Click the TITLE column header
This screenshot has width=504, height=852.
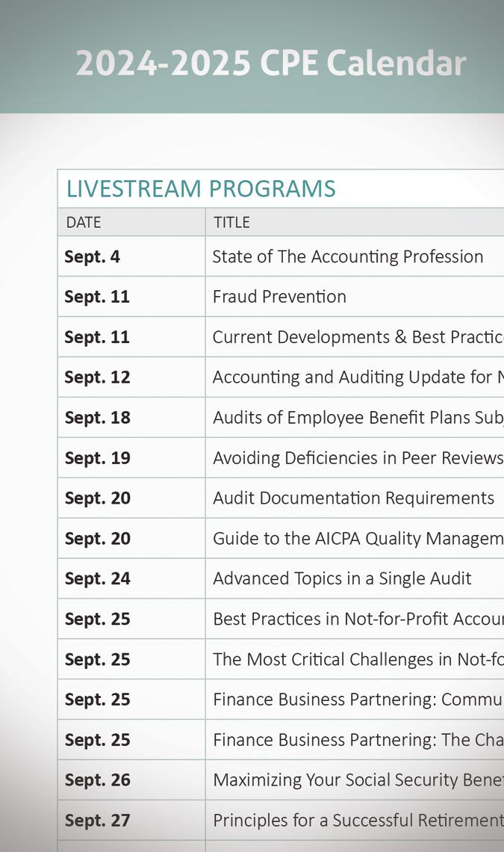(x=231, y=222)
